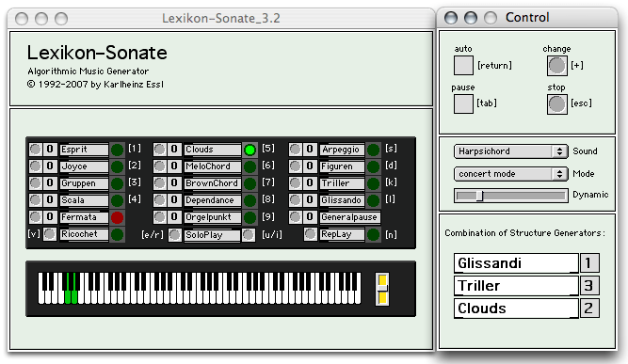Click the grey trigger button for BrownChord

tap(159, 183)
